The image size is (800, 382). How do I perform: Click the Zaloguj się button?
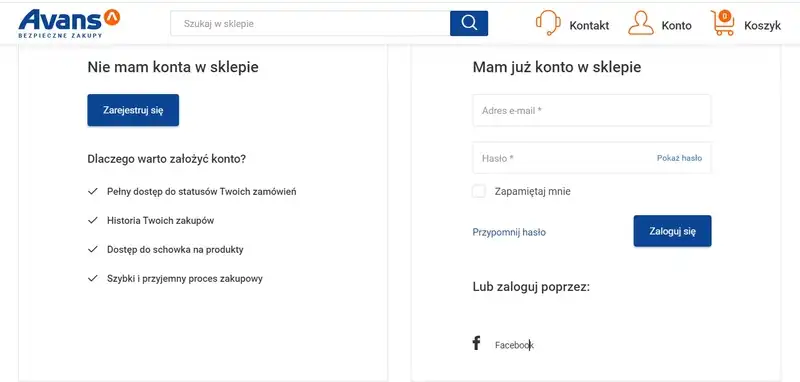click(672, 231)
